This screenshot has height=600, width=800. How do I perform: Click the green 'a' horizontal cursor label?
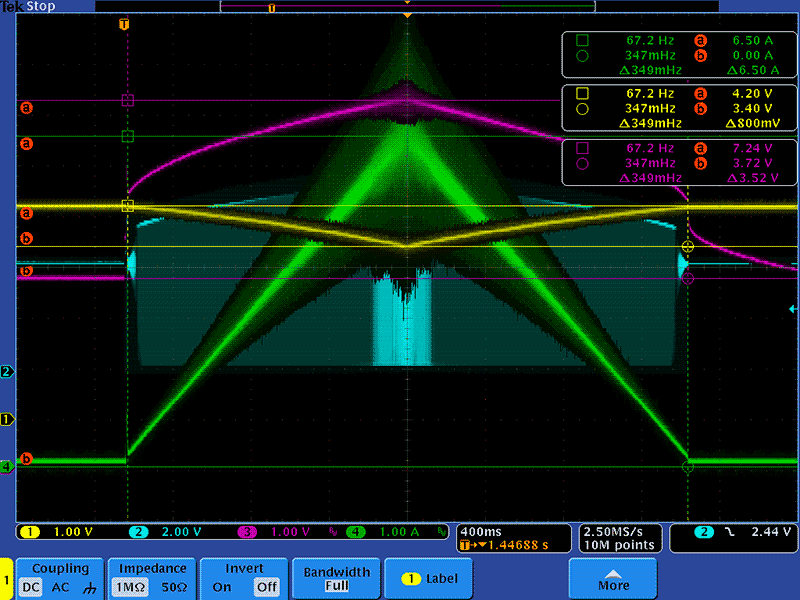click(26, 144)
